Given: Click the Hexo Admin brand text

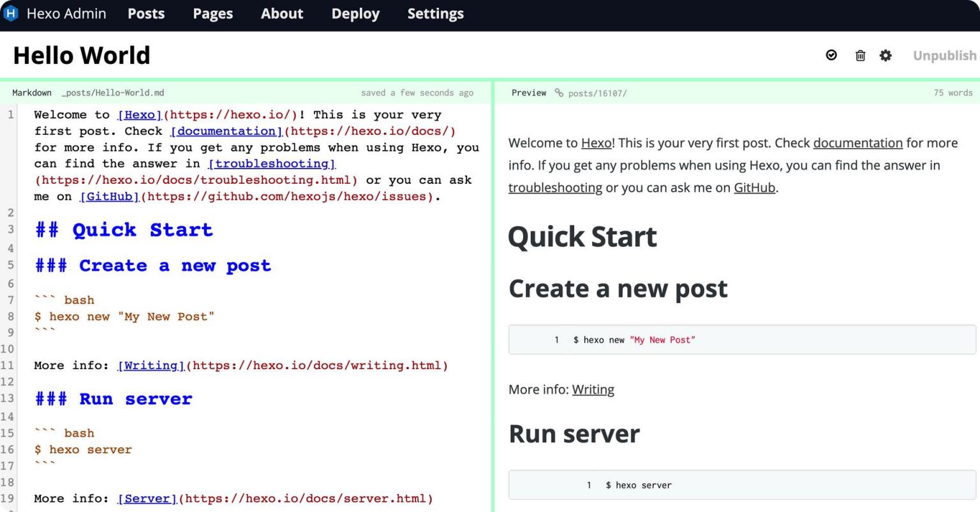Looking at the screenshot, I should 66,13.
